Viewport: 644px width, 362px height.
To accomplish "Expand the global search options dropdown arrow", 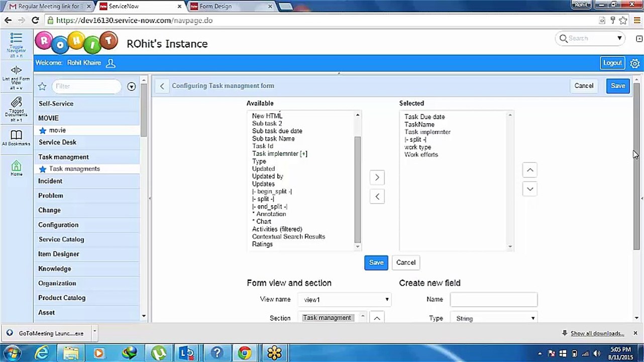I will (x=619, y=38).
